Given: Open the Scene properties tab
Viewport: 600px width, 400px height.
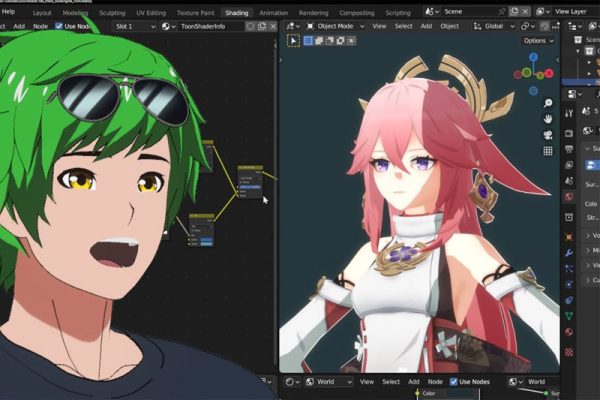Looking at the screenshot, I should click(x=569, y=181).
